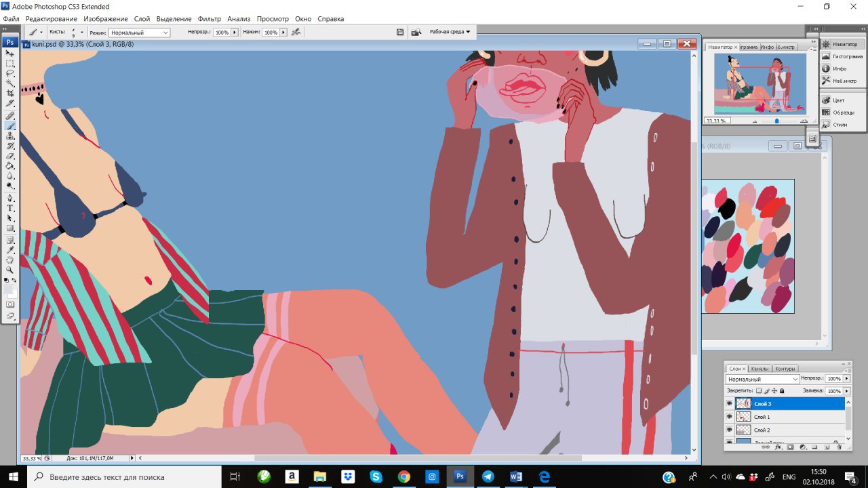This screenshot has height=488, width=868.
Task: Open the layer blend mode dropdown
Action: tap(762, 379)
